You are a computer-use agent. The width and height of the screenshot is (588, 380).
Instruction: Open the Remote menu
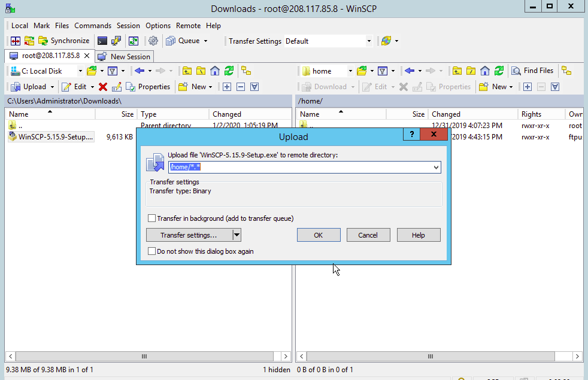(x=188, y=26)
